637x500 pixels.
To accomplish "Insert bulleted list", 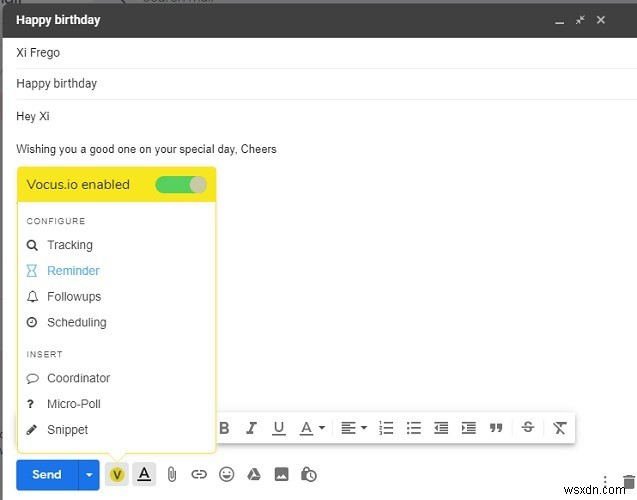I will [x=414, y=428].
